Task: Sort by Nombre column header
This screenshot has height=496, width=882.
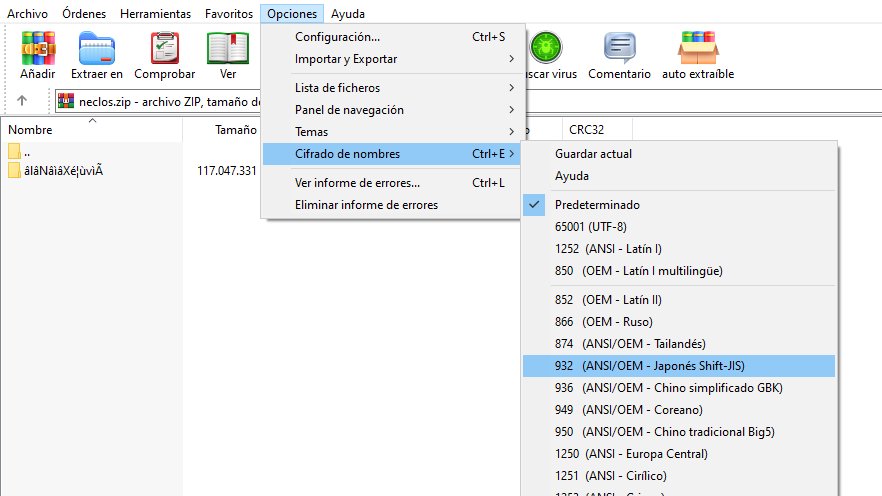Action: click(x=91, y=130)
